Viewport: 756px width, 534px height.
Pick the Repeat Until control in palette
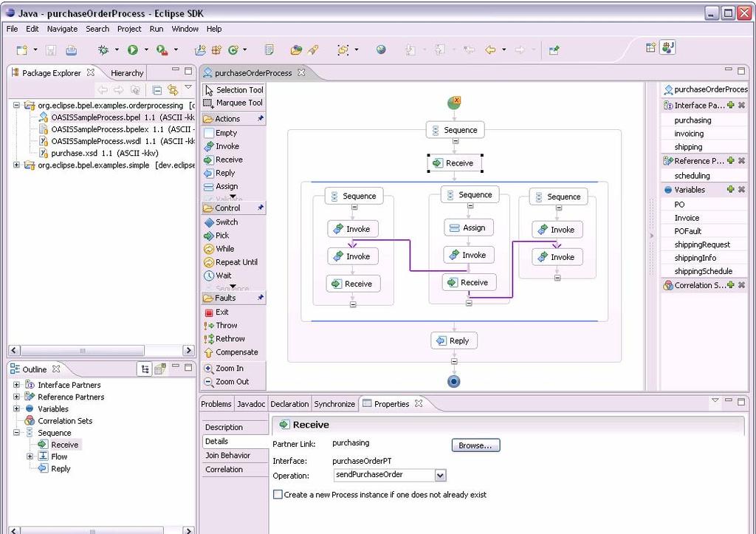pos(230,262)
